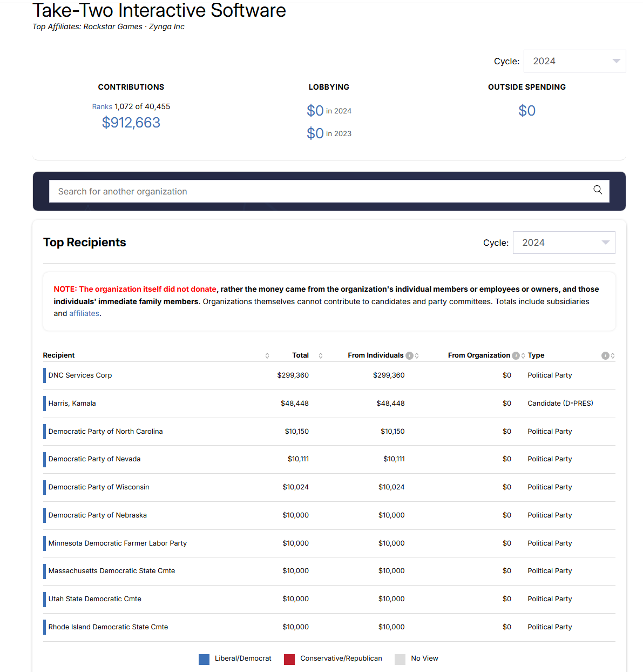Click Nevada total $10,111
Image resolution: width=643 pixels, height=672 pixels.
[x=299, y=459]
